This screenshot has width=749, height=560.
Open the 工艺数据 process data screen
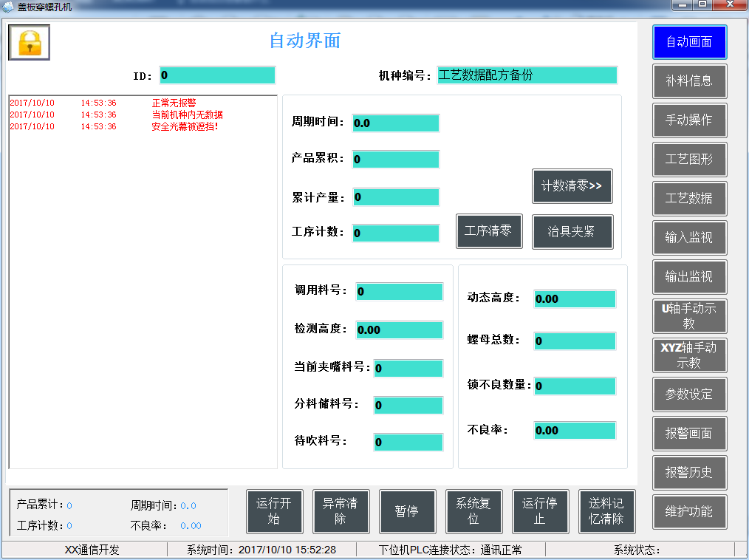coord(689,199)
